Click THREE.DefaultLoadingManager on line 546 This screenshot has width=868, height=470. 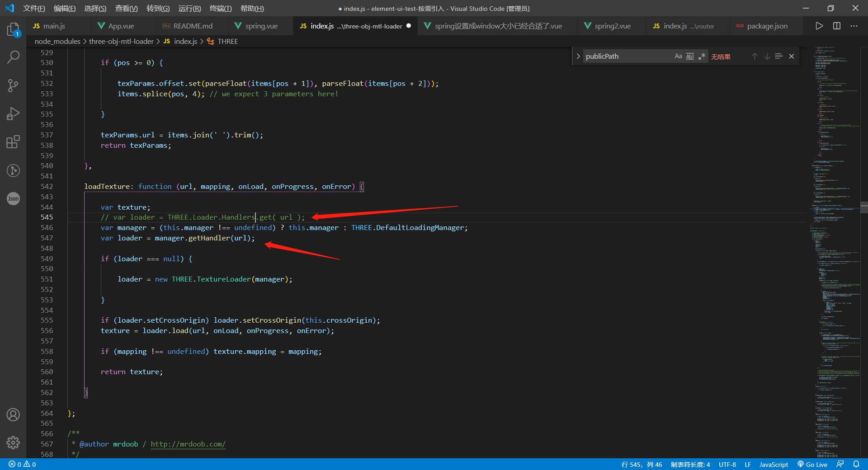408,228
